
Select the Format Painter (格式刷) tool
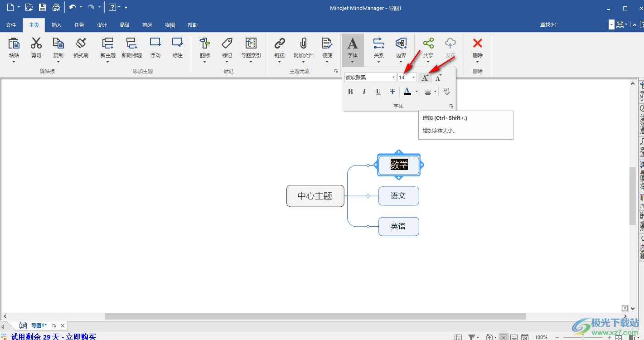81,43
